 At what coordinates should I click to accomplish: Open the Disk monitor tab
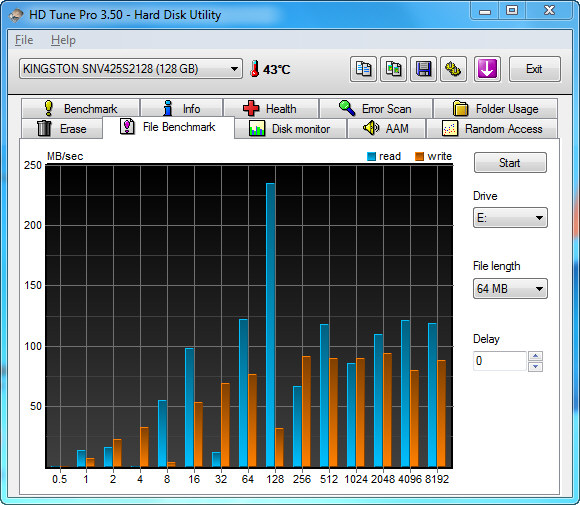pos(290,128)
